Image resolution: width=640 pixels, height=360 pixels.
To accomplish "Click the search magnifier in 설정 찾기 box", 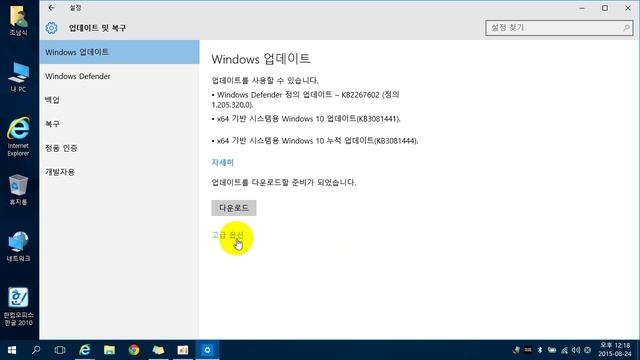I will coord(626,28).
